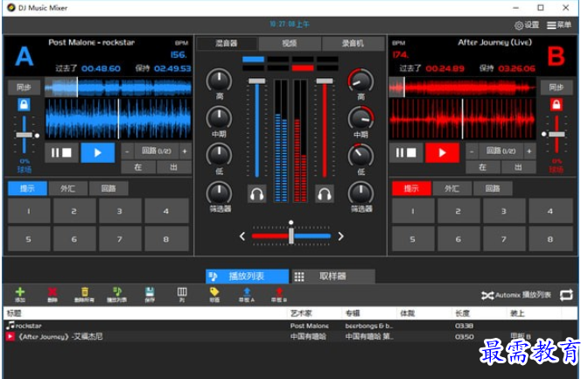Click deck B mid EQ knob
The image size is (588, 379).
360,118
